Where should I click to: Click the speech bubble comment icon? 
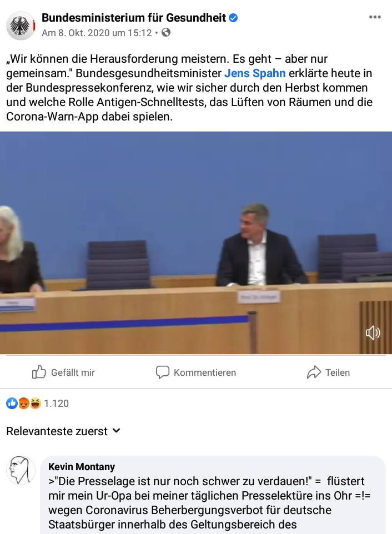pos(163,372)
